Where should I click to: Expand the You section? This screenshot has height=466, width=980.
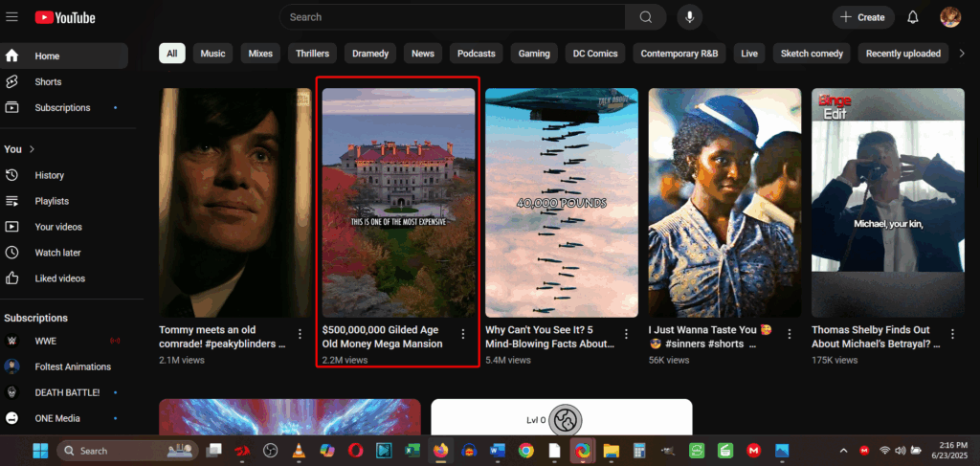tap(19, 149)
